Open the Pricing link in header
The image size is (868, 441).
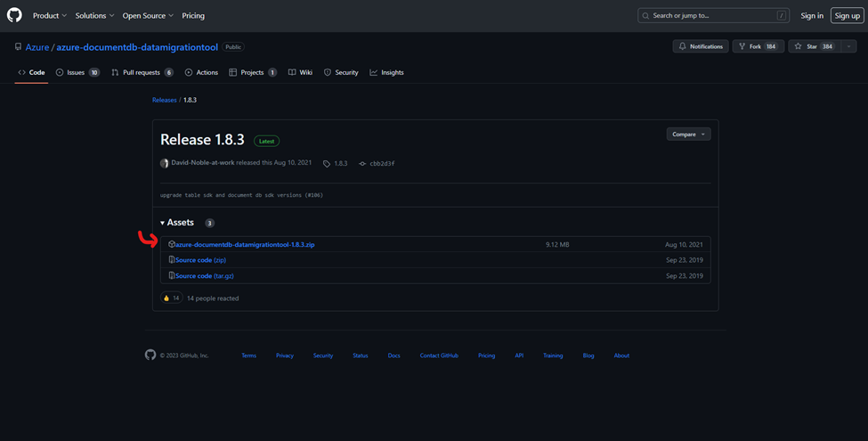pyautogui.click(x=193, y=15)
